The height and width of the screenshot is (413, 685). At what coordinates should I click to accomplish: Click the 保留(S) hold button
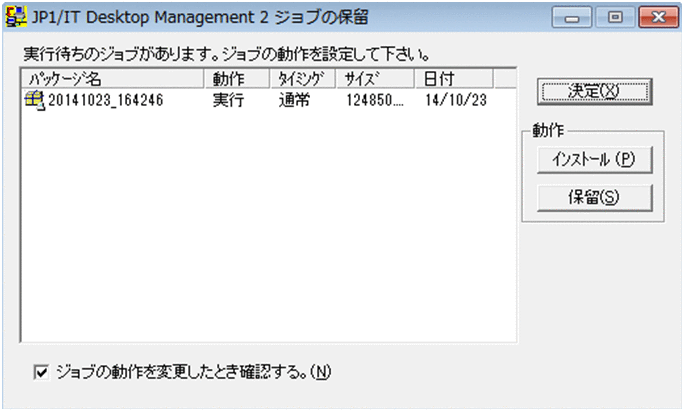pyautogui.click(x=595, y=198)
